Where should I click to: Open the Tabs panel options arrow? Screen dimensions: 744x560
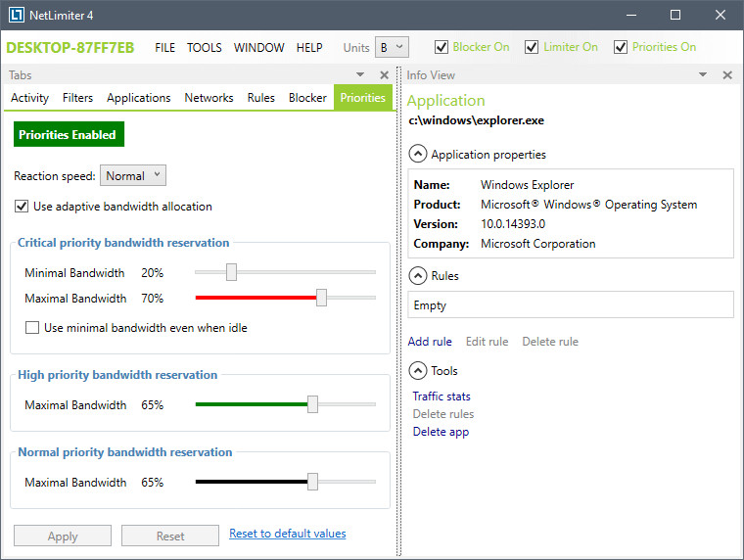(x=360, y=75)
